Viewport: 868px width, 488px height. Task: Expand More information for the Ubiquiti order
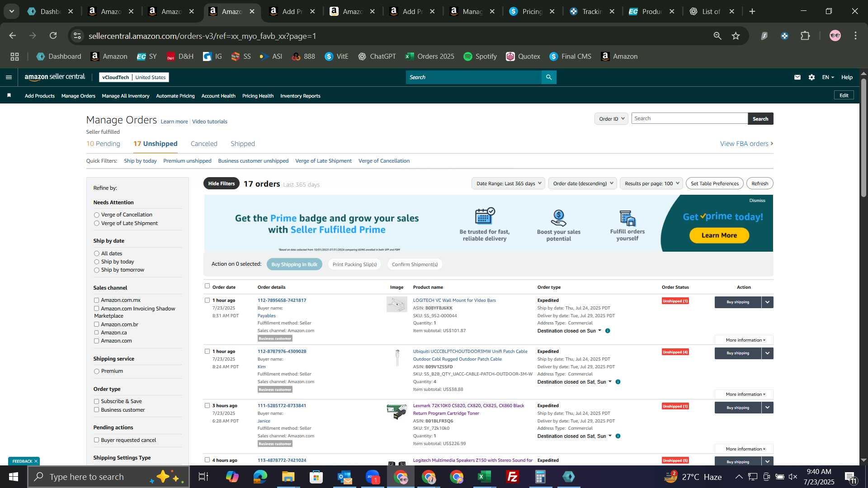(x=744, y=394)
